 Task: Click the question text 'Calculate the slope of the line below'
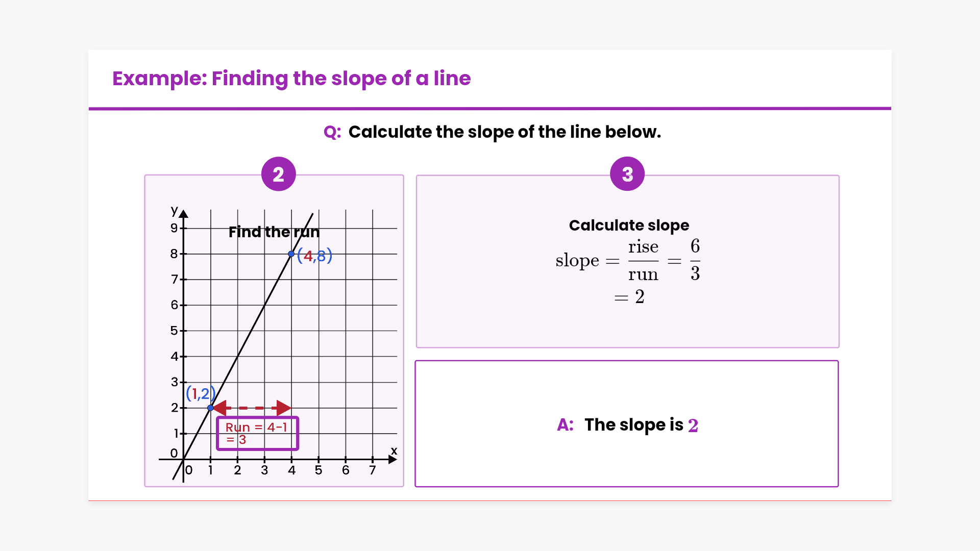(x=504, y=132)
